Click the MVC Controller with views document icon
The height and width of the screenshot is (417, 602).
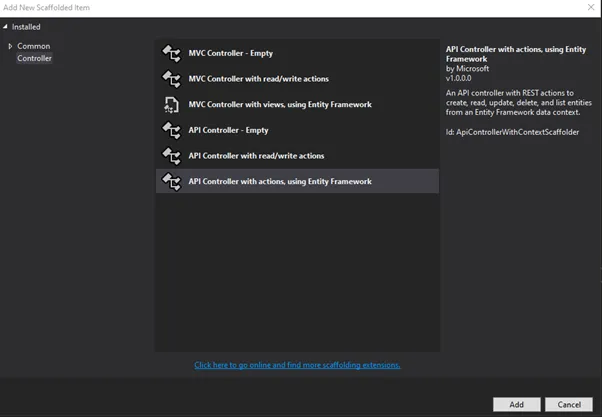coord(171,104)
